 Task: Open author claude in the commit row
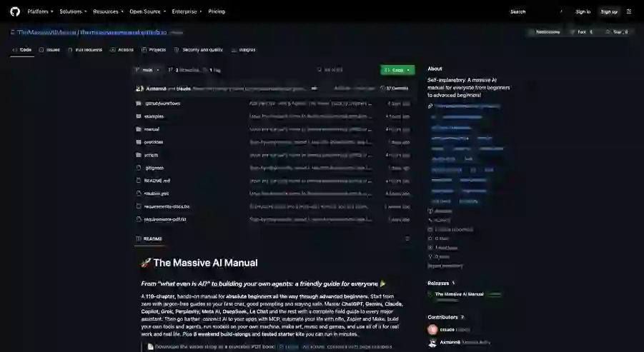pyautogui.click(x=184, y=89)
